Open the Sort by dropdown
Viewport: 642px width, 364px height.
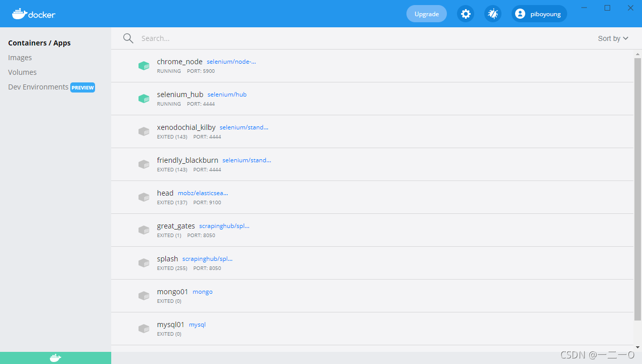click(613, 38)
